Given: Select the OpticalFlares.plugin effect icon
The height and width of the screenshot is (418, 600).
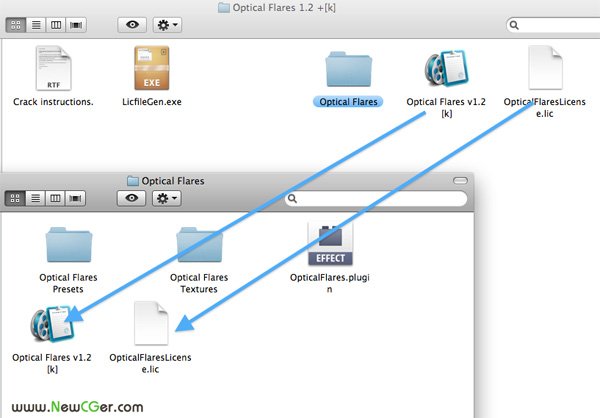Looking at the screenshot, I should [330, 244].
